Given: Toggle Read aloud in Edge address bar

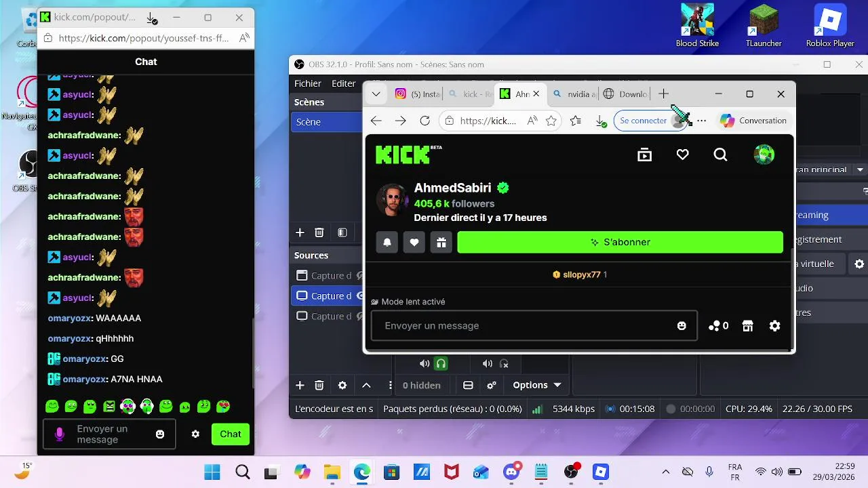Looking at the screenshot, I should (532, 121).
